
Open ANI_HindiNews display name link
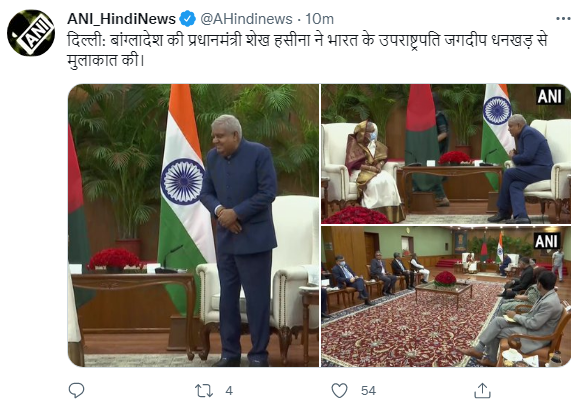point(121,19)
